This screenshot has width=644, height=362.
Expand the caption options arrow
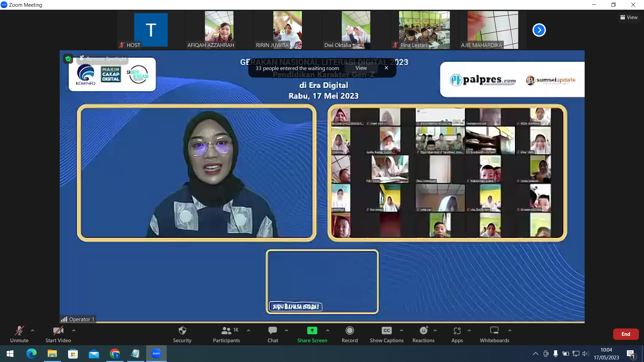pyautogui.click(x=401, y=330)
